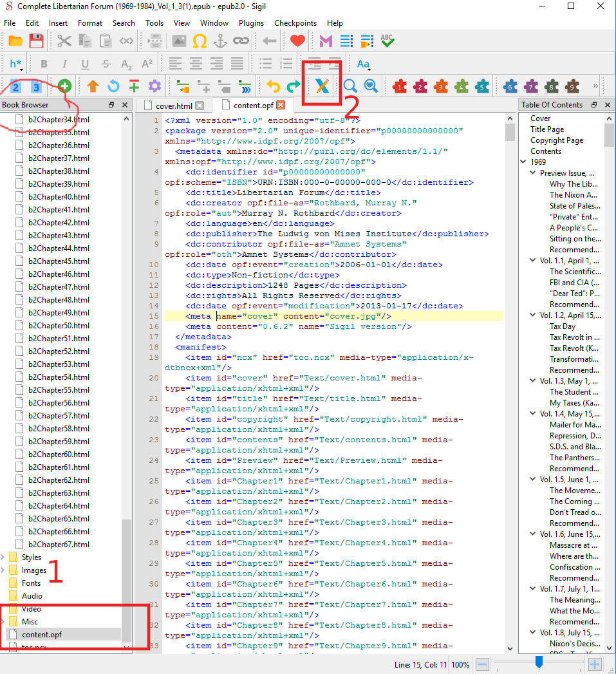Viewport: 616px width, 674px height.
Task: Click the Save floppy disk icon
Action: tap(36, 41)
